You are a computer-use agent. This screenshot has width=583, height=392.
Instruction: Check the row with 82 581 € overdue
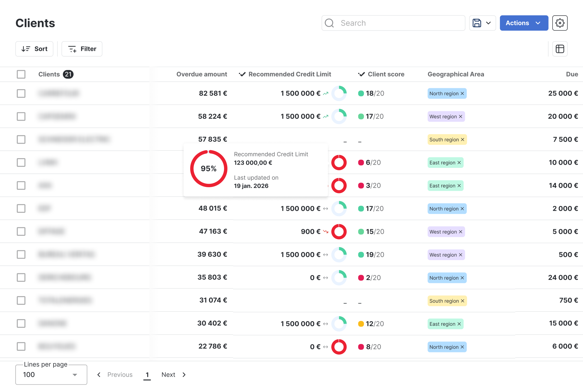click(21, 93)
